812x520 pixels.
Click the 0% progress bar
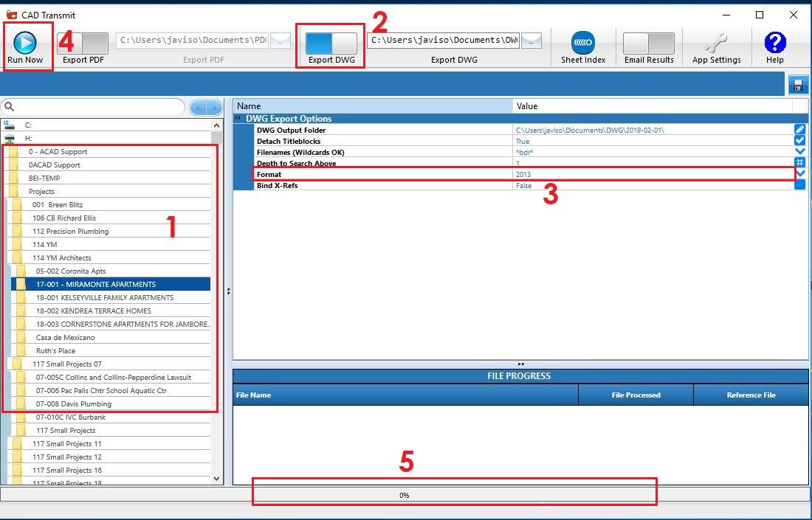(x=405, y=495)
